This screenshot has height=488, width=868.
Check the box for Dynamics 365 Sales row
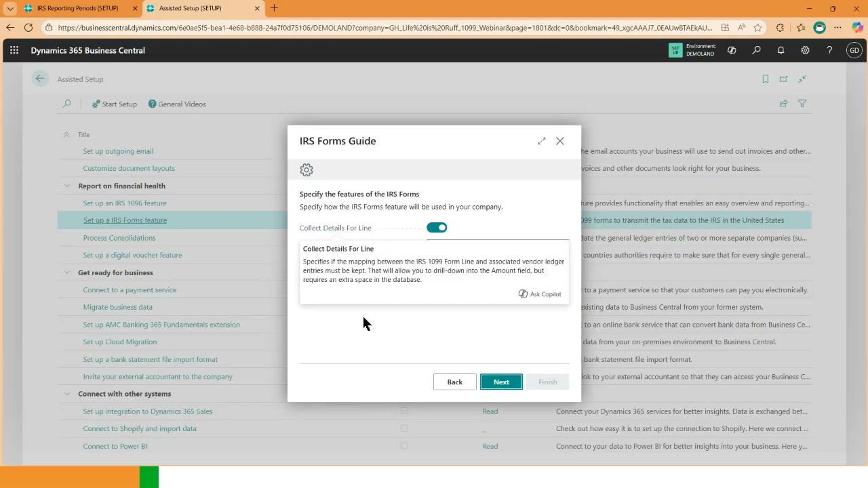click(x=404, y=411)
